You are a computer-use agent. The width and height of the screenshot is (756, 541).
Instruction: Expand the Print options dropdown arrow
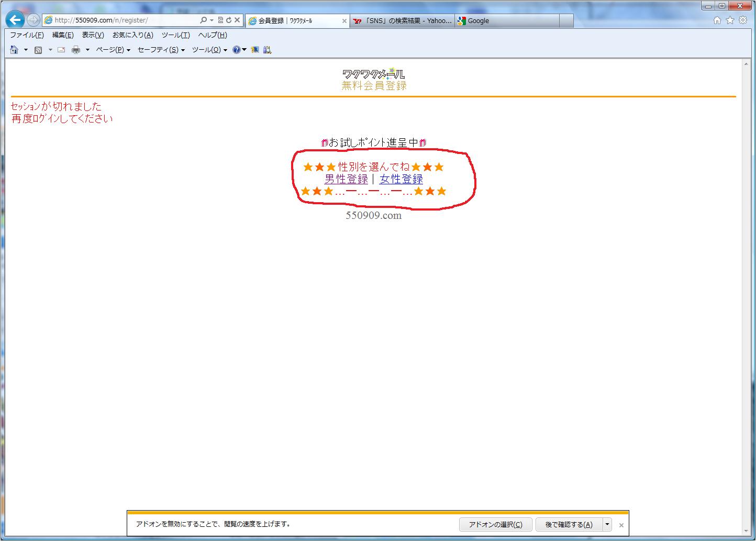pos(87,50)
